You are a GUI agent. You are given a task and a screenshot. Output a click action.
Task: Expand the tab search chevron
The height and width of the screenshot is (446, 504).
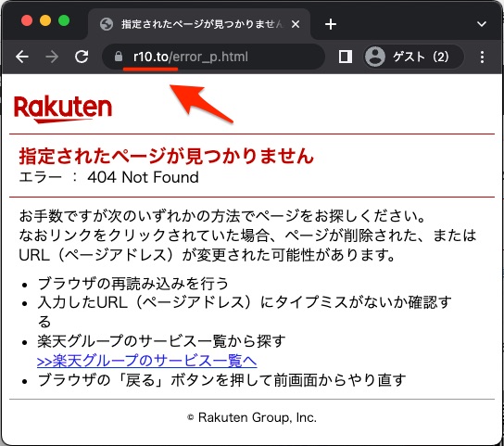tap(481, 24)
